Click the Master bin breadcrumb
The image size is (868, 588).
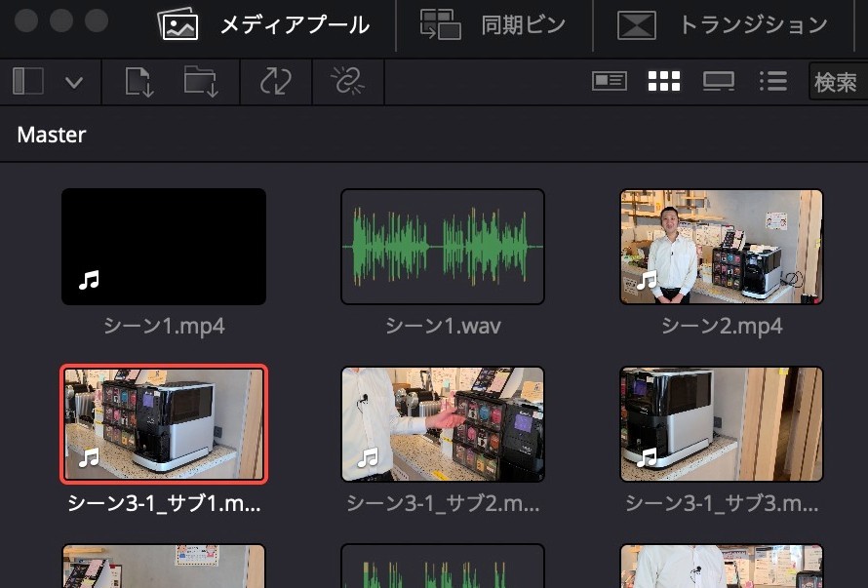point(50,135)
